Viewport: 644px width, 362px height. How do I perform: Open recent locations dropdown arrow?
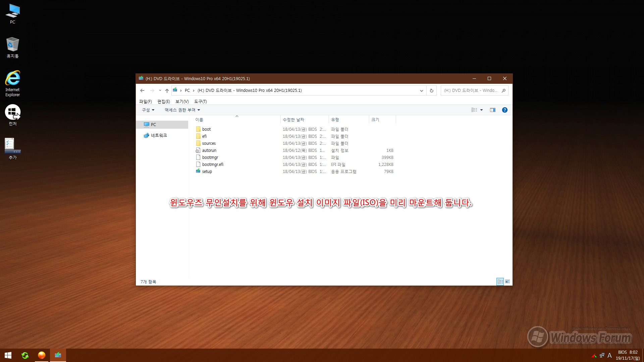pyautogui.click(x=160, y=90)
